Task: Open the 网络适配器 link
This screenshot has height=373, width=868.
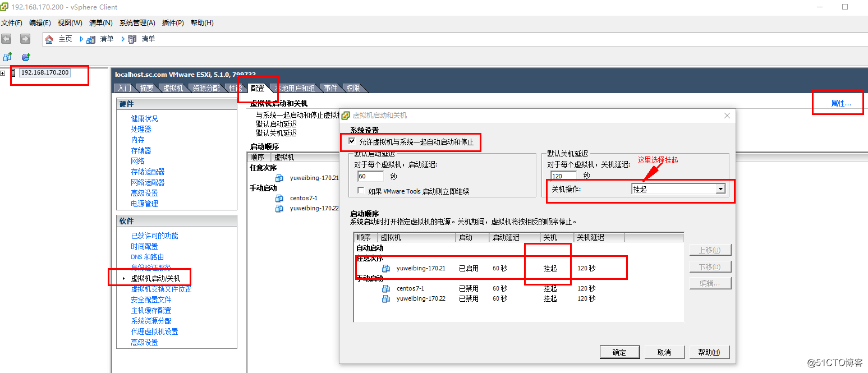Action: click(148, 182)
